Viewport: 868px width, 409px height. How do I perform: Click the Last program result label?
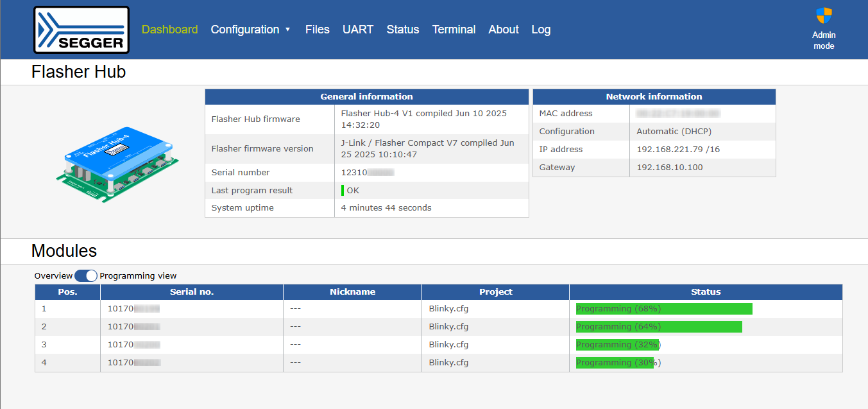pyautogui.click(x=252, y=191)
